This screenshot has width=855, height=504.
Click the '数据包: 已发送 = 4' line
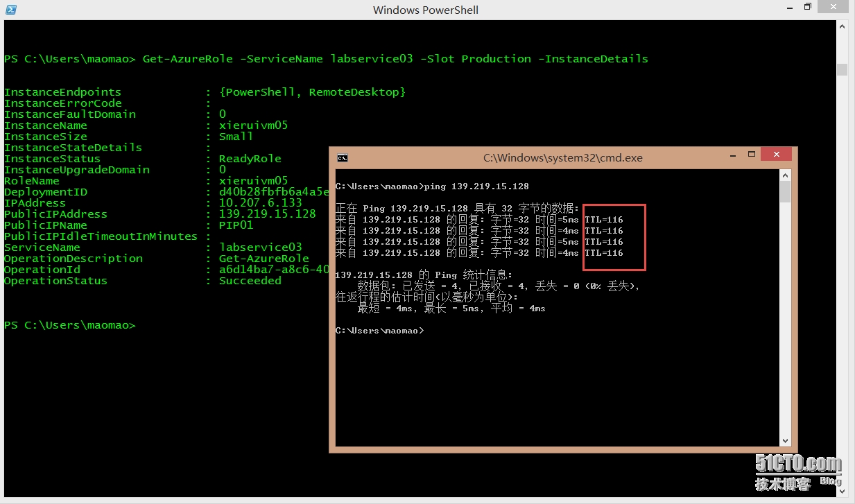point(498,286)
